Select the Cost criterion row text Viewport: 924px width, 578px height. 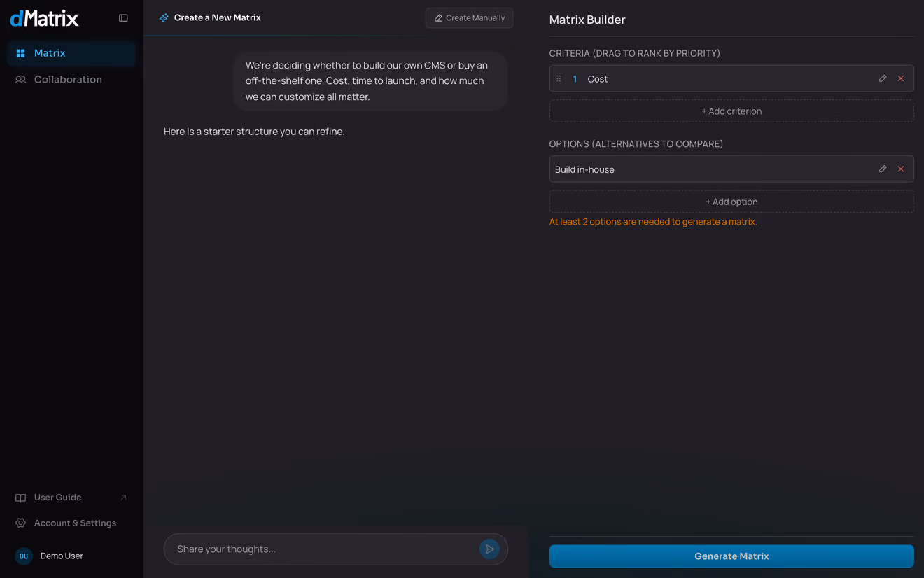pos(598,79)
